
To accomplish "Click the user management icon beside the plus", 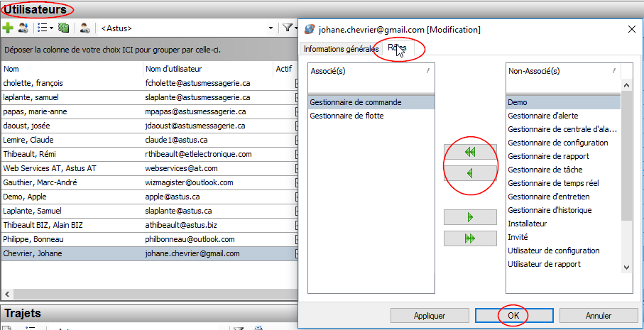I will click(x=23, y=28).
